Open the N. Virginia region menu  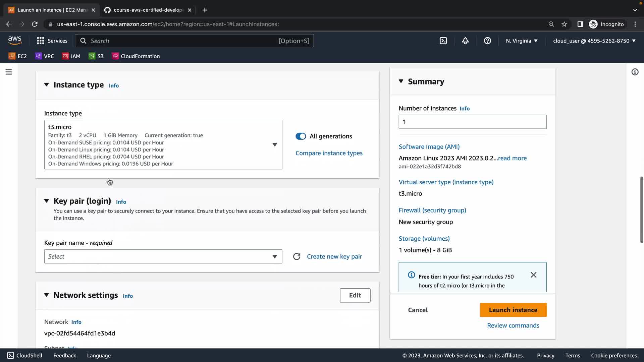[522, 41]
